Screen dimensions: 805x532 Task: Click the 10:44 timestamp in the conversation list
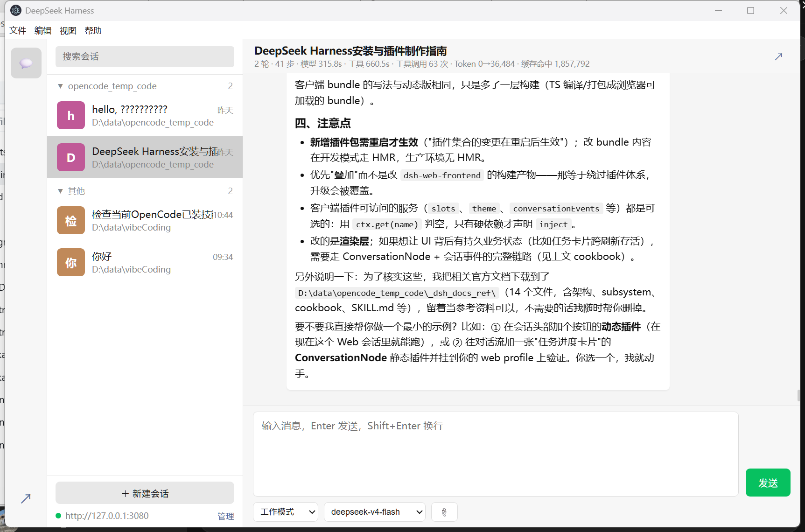(223, 215)
